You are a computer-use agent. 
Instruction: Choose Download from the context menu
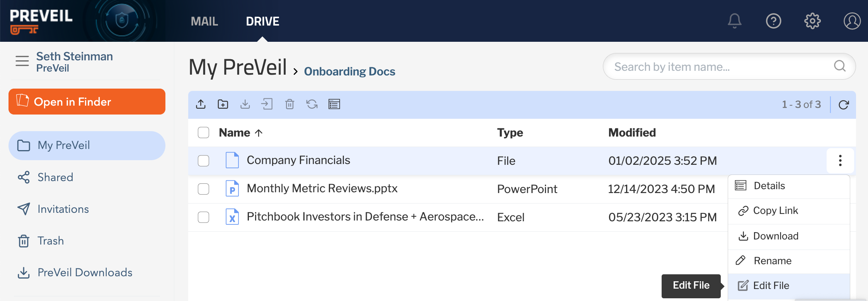click(x=789, y=236)
